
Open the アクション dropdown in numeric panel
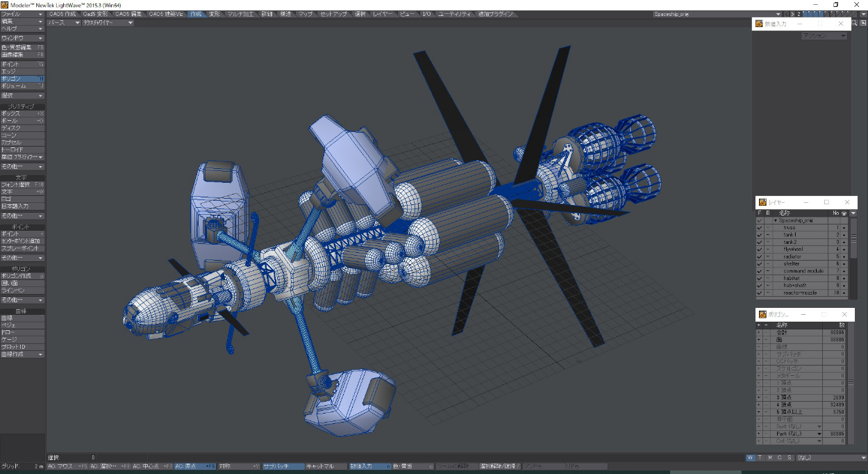[824, 36]
